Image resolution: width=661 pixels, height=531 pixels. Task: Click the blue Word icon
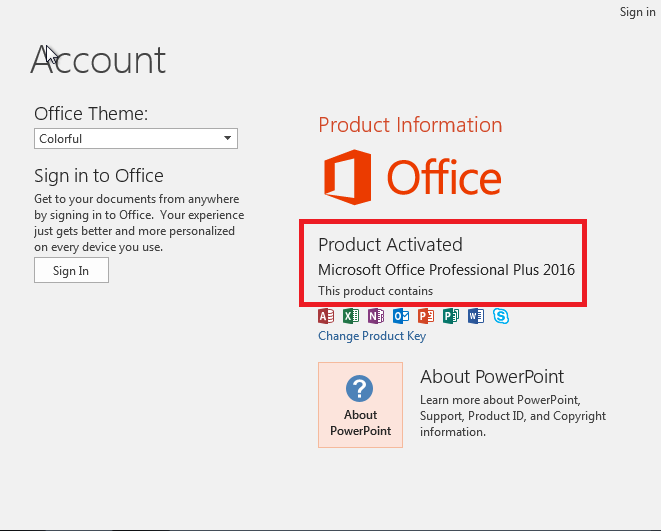click(476, 316)
